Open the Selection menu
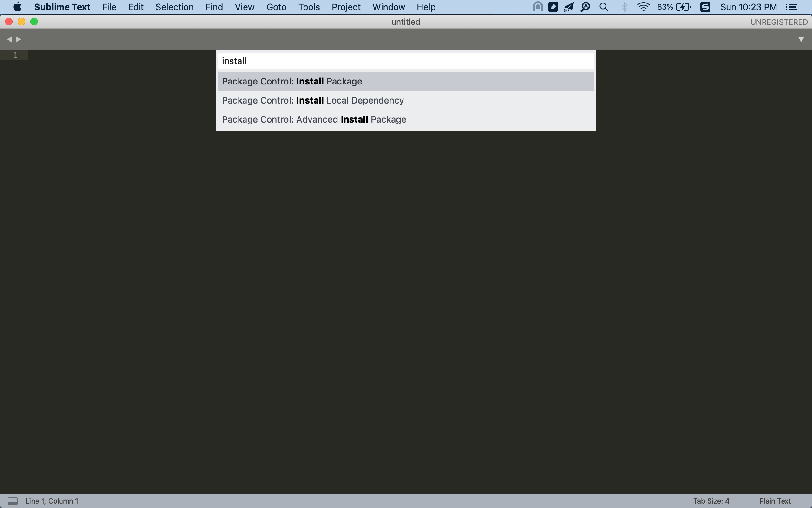The height and width of the screenshot is (508, 812). tap(174, 7)
